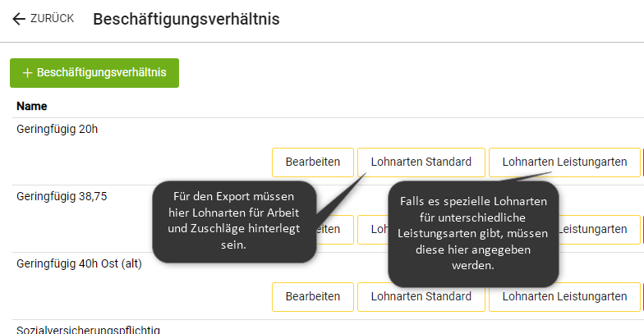Click the export Lohnarten tooltip bubble
This screenshot has width=644, height=334.
click(234, 222)
